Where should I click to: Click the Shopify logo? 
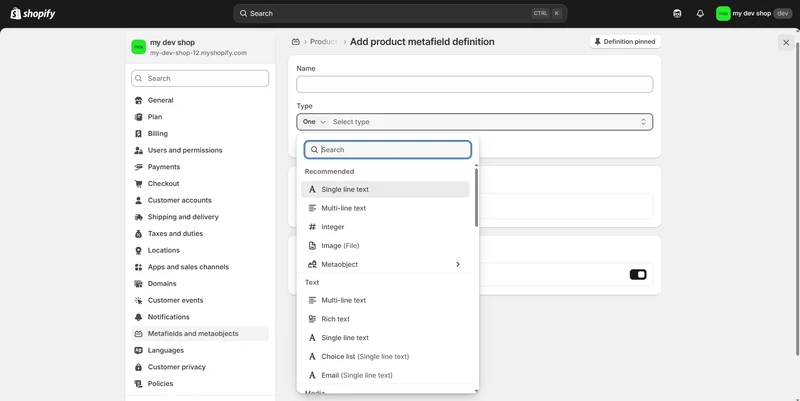pos(33,13)
